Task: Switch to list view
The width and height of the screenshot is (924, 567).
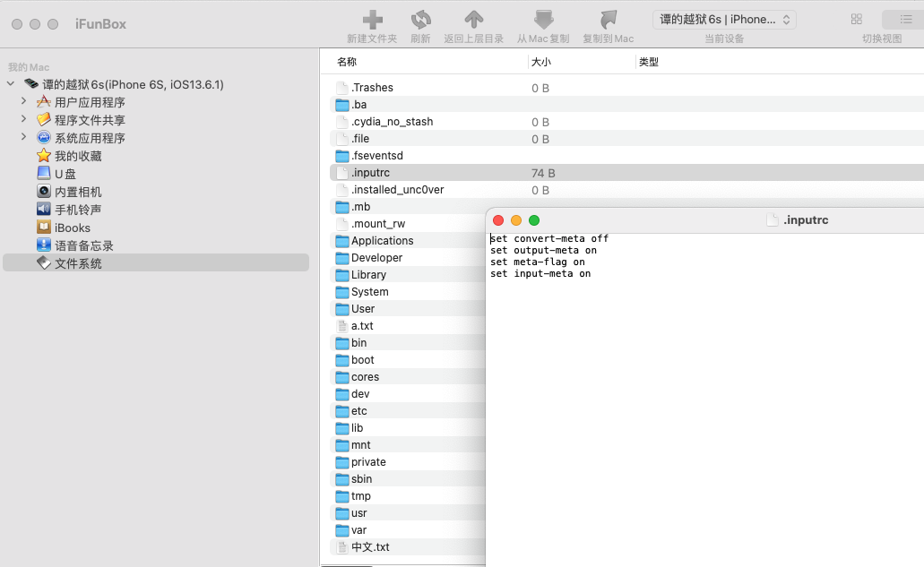Action: [x=906, y=20]
